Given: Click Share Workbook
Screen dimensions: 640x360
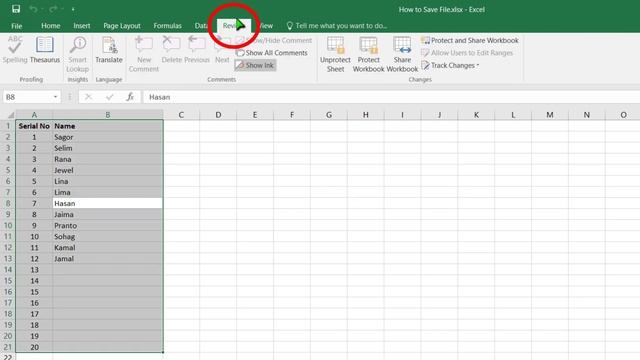Looking at the screenshot, I should [402, 54].
